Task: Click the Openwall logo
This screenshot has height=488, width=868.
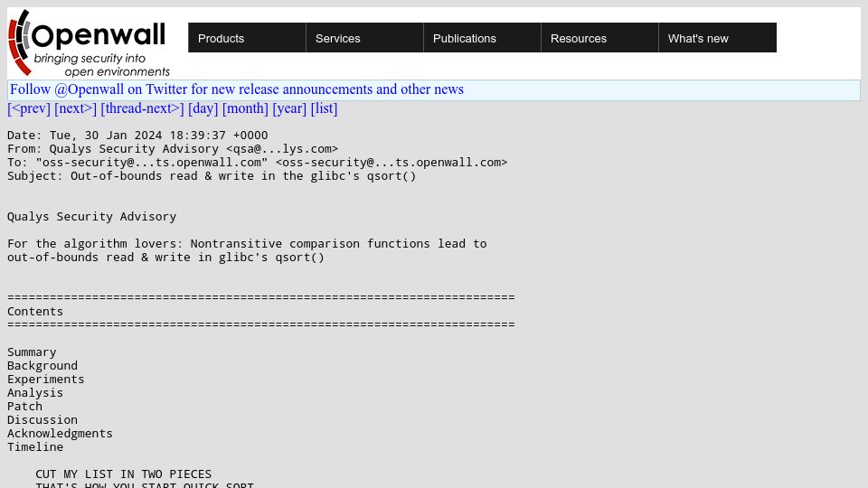Action: click(90, 42)
